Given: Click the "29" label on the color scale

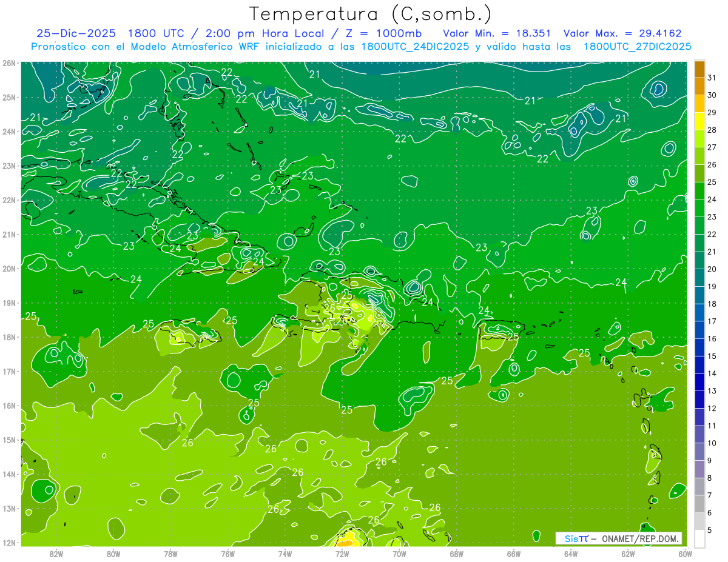Looking at the screenshot, I should click(x=712, y=113).
